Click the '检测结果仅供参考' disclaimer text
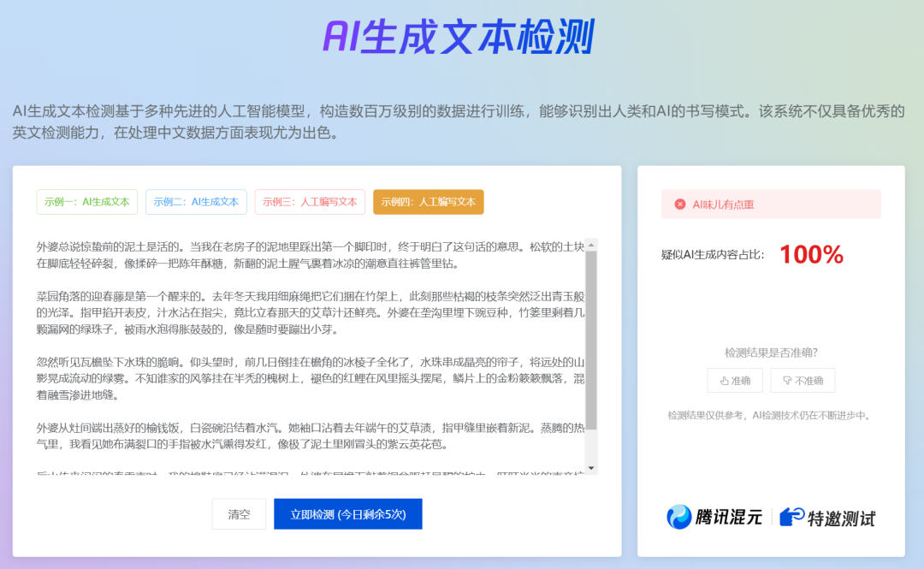This screenshot has height=569, width=924. click(x=768, y=414)
